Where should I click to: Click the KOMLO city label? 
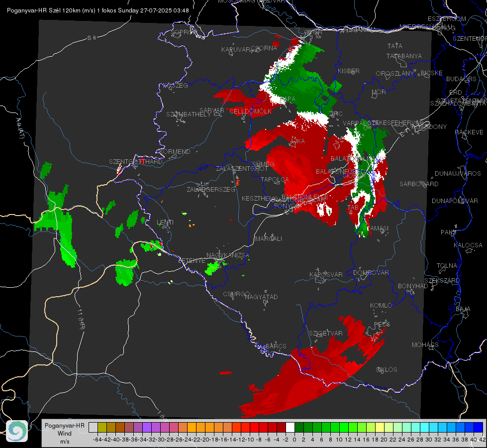coord(381,306)
